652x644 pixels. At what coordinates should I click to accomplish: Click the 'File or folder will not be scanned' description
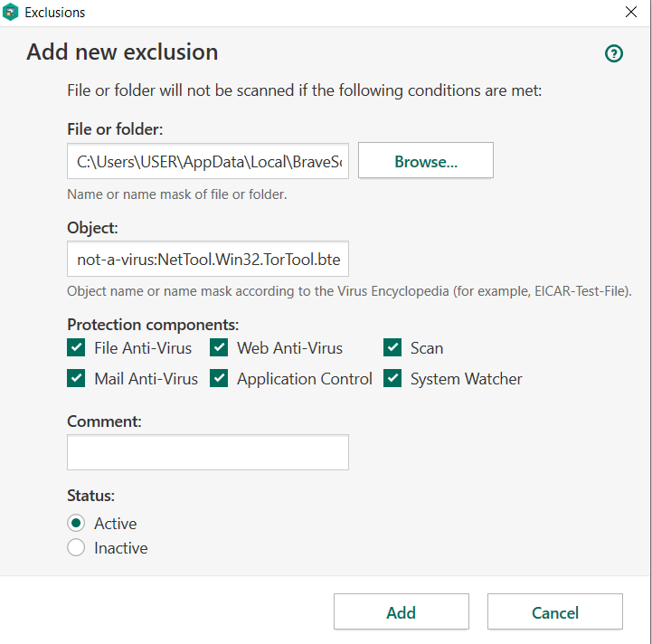[x=305, y=90]
